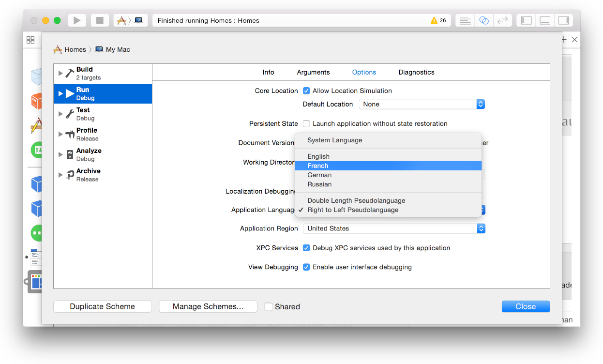
Task: Toggle the utilities inspector panel icon
Action: (563, 20)
